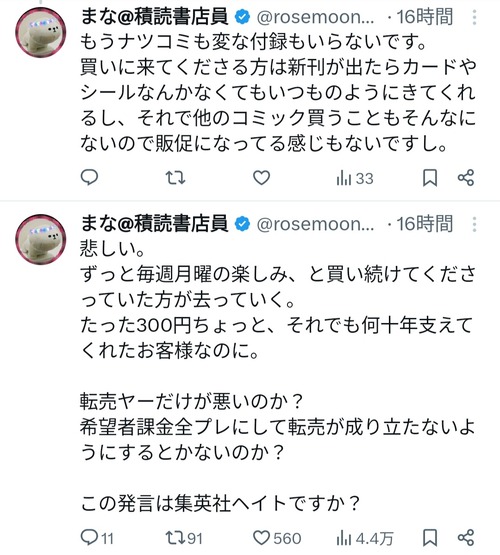Image resolution: width=500 pixels, height=555 pixels.
Task: Open まな@積読書店員 name on first tweet
Action: 154,17
